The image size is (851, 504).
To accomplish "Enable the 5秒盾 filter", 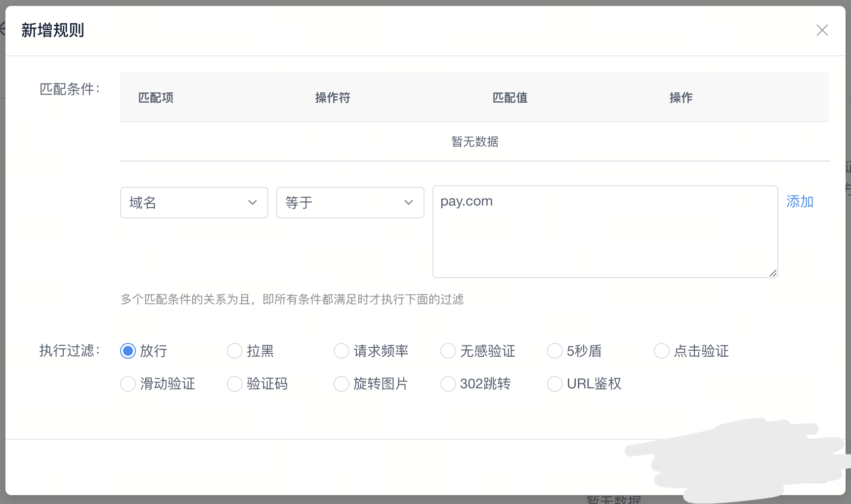I will pyautogui.click(x=554, y=351).
